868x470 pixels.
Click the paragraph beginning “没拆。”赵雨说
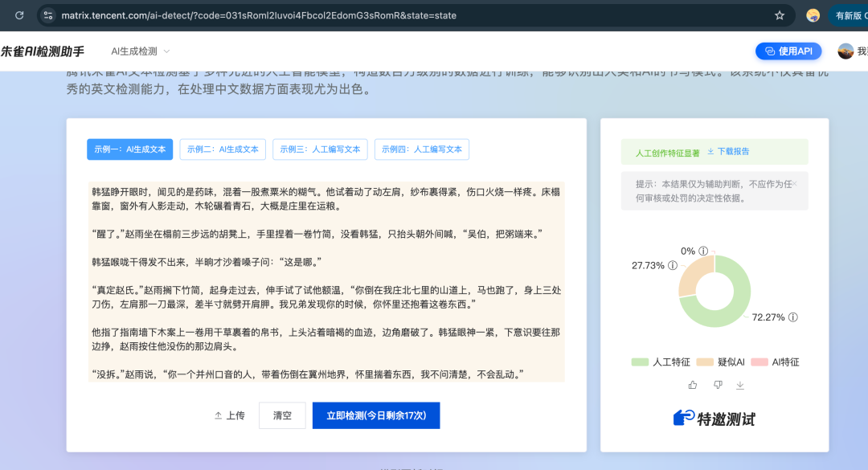307,374
